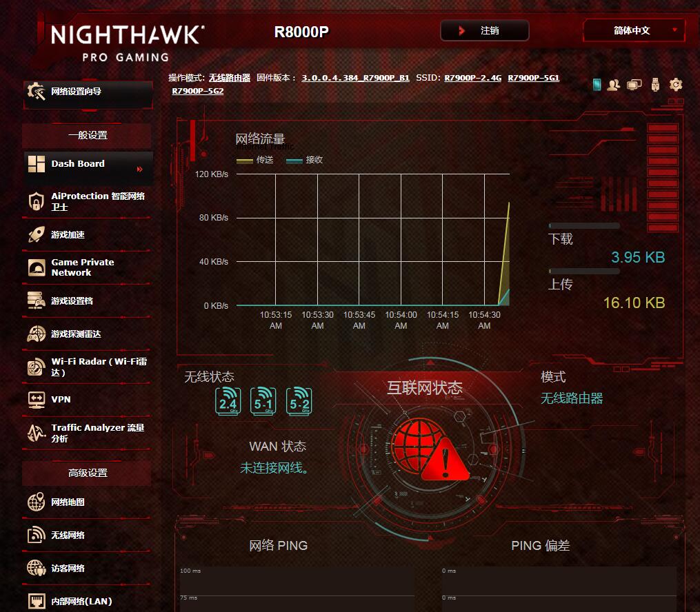The height and width of the screenshot is (612, 700).
Task: Open the gear settings icon
Action: pyautogui.click(x=676, y=84)
